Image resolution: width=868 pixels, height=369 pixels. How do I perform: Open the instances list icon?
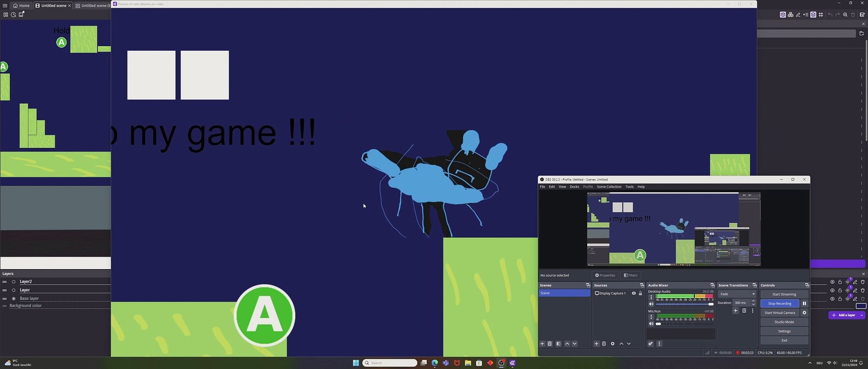805,15
